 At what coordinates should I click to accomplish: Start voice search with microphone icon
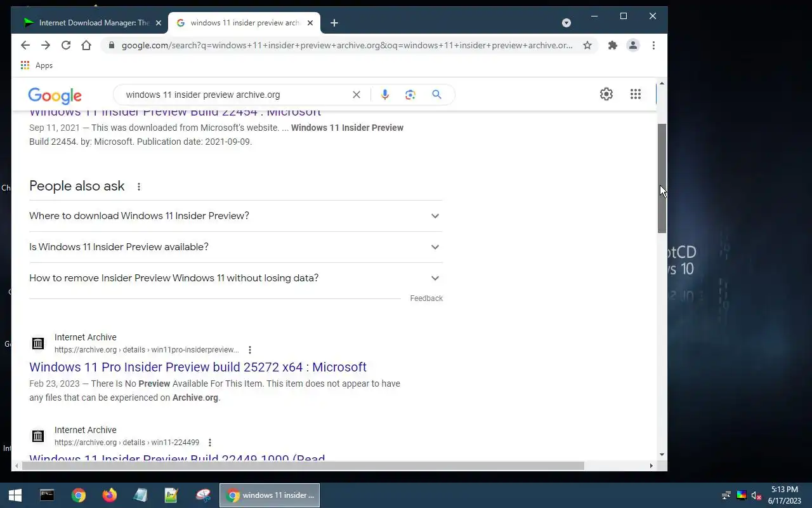(x=385, y=95)
